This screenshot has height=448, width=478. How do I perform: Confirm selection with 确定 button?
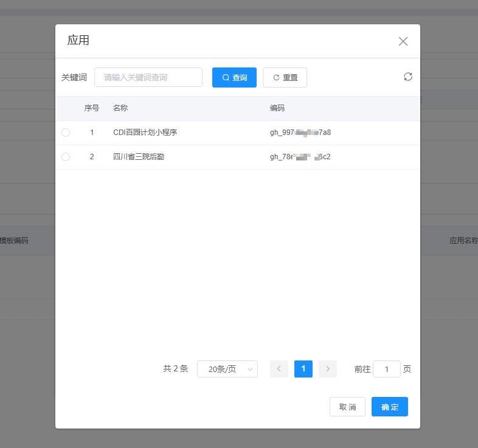(x=389, y=407)
